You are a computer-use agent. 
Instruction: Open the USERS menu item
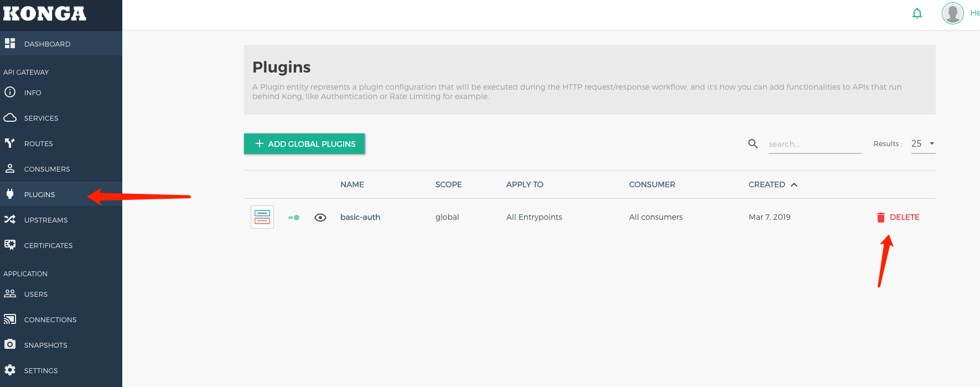pos(61,294)
